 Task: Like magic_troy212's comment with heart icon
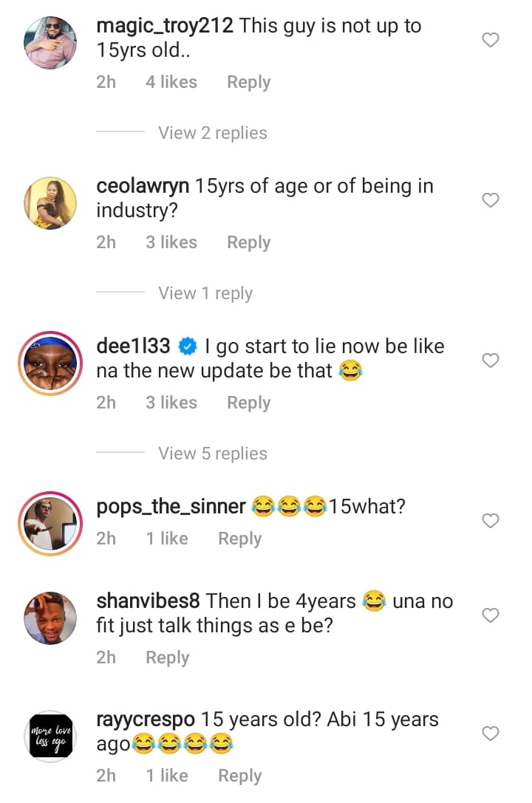tap(491, 40)
